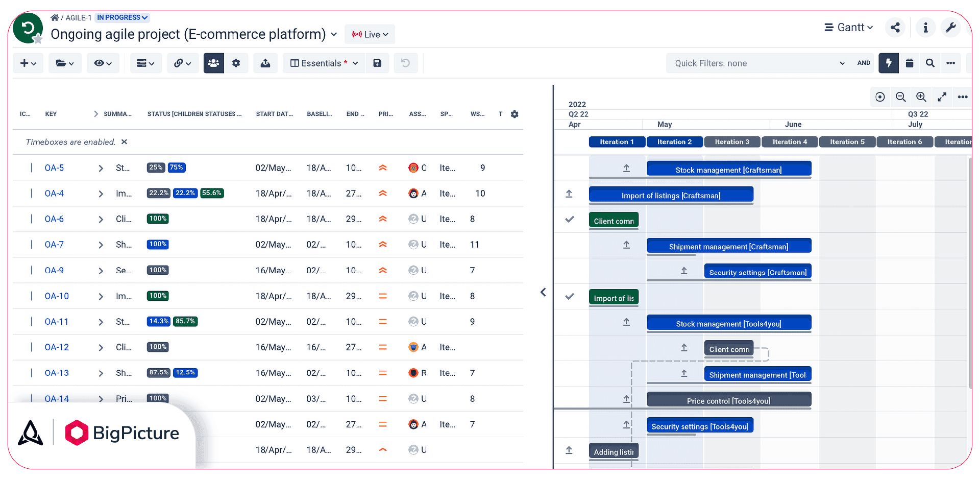Open the info icon button

point(925,28)
